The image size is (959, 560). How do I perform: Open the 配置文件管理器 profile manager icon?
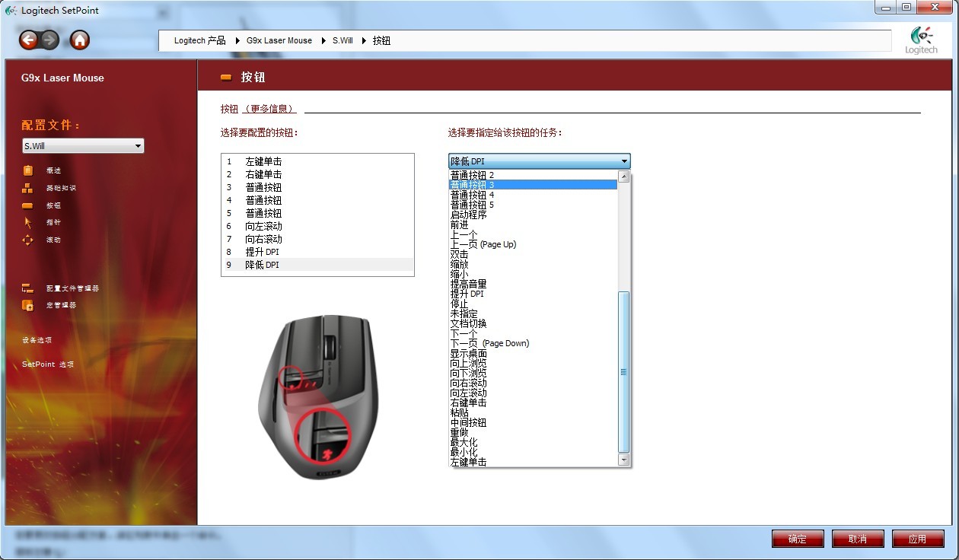click(28, 288)
